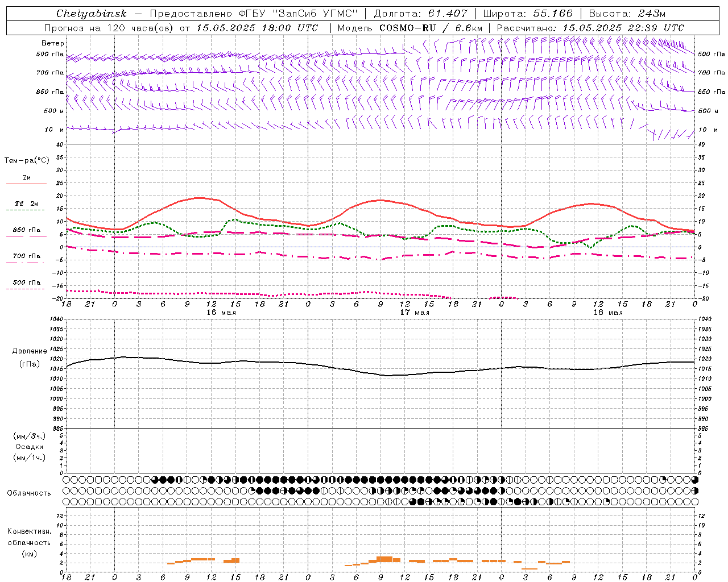Viewport: 728px width, 582px height.
Task: Click the '(мм/1ч.)' precipitation unit label
Action: point(30,458)
